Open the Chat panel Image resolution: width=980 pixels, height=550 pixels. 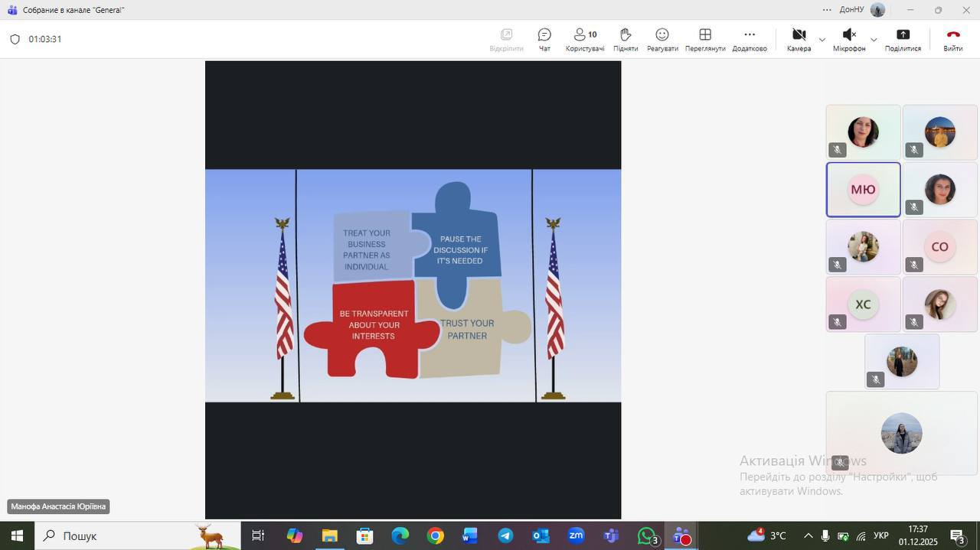tap(544, 39)
